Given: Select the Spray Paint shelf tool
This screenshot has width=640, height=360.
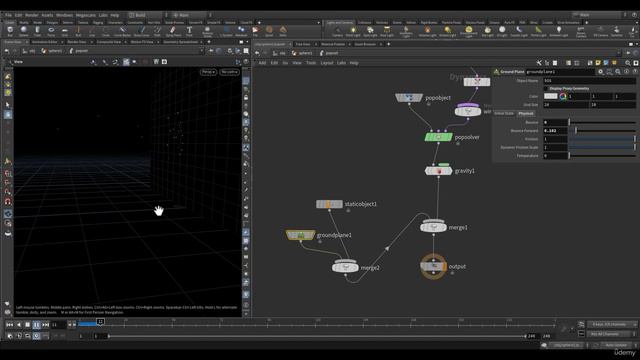Looking at the screenshot, I should (173, 31).
